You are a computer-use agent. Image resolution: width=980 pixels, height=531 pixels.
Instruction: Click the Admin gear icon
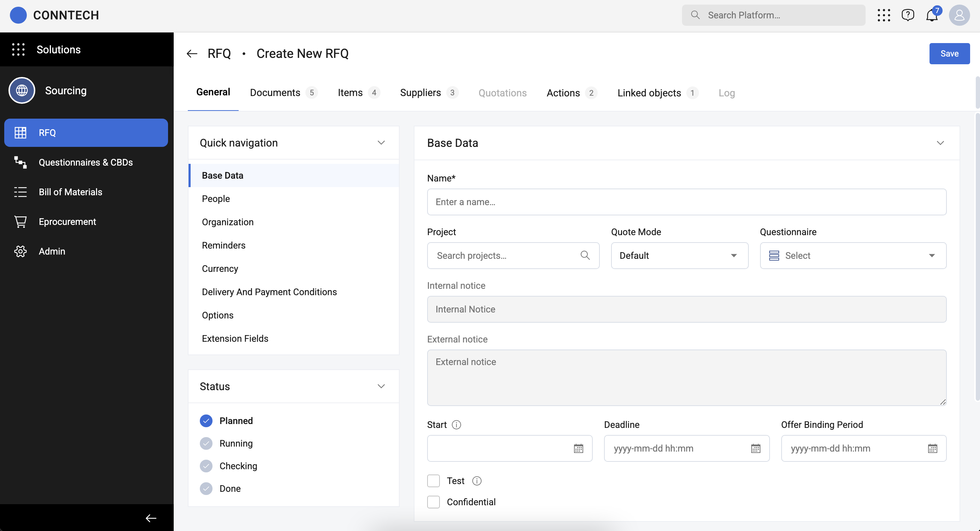(20, 251)
